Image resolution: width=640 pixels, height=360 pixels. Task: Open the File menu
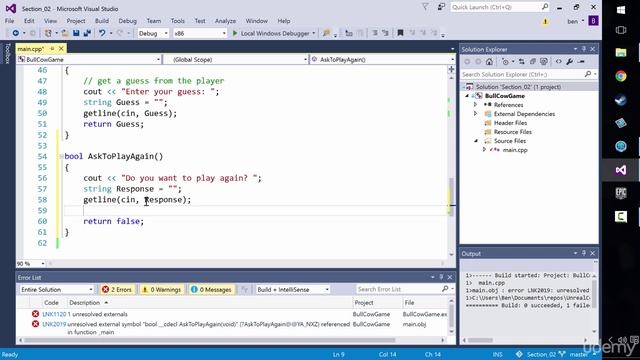(x=9, y=21)
